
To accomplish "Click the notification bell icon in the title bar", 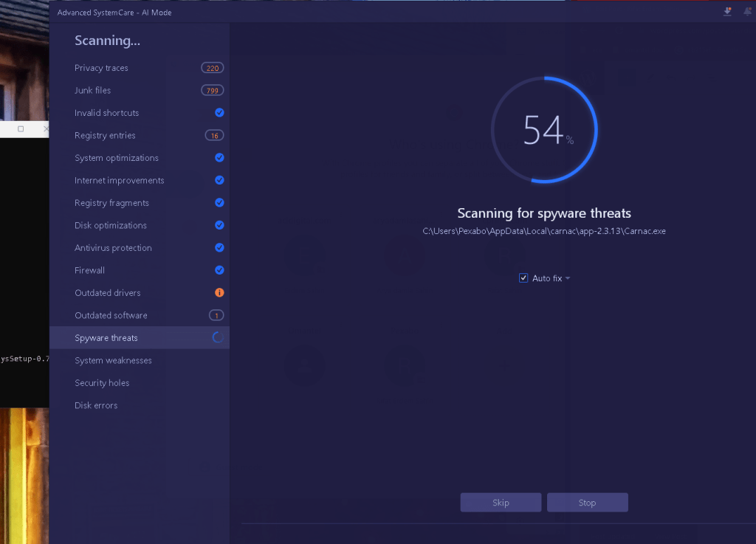I will (x=748, y=12).
